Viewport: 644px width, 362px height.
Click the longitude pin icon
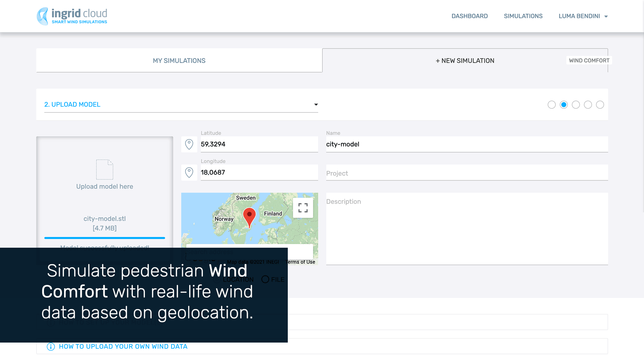[x=189, y=173]
